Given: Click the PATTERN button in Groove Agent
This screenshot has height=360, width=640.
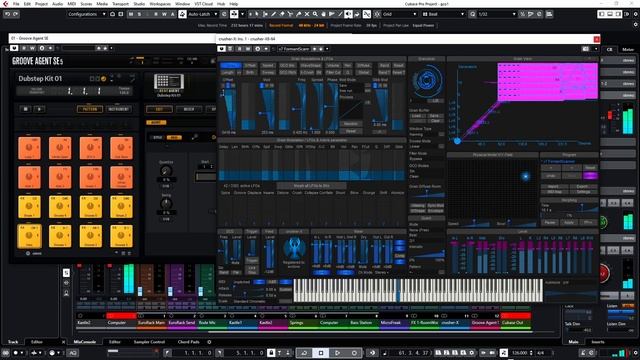Looking at the screenshot, I should 90,109.
